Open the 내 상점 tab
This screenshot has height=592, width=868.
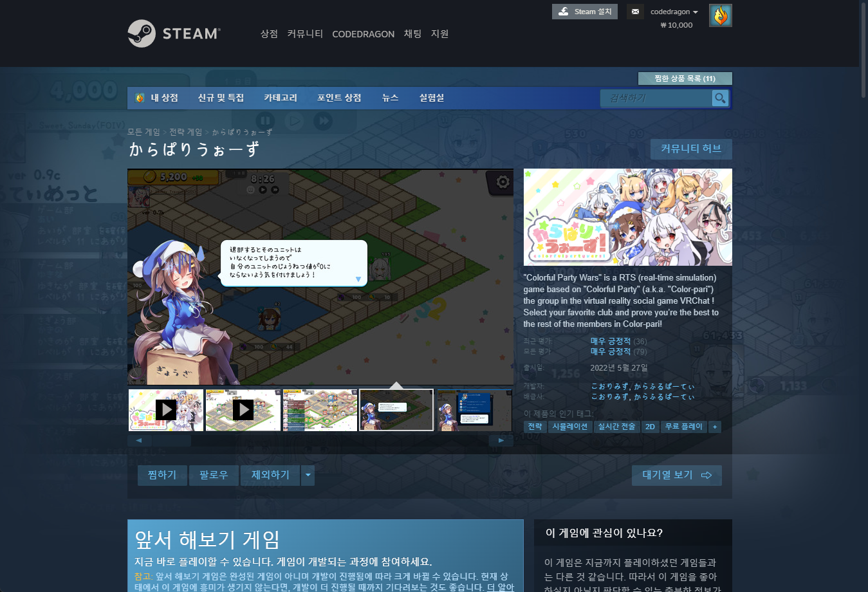[164, 98]
